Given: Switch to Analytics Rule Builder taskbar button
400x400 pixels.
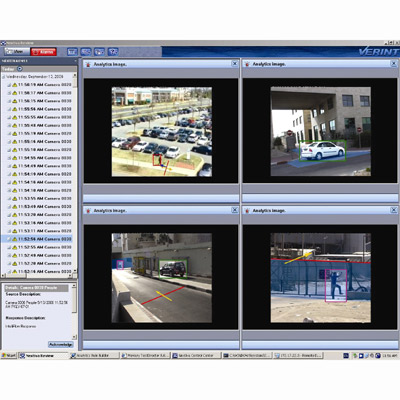Looking at the screenshot, I should coord(94,356).
